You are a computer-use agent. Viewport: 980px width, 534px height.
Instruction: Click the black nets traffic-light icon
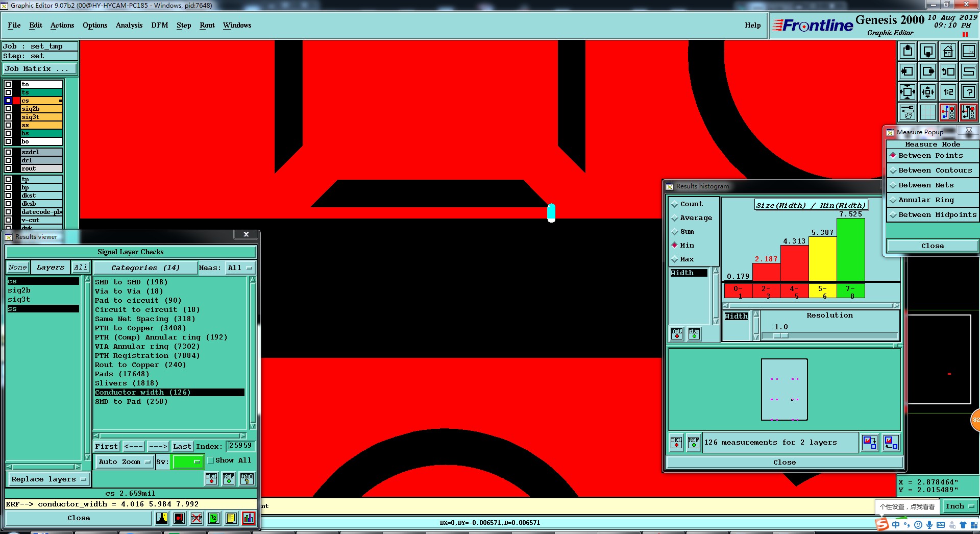click(969, 112)
